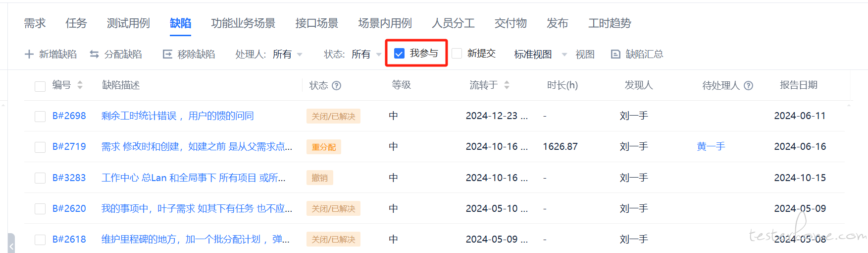Sort by 流转于 column arrows
868x253 pixels.
pyautogui.click(x=507, y=85)
